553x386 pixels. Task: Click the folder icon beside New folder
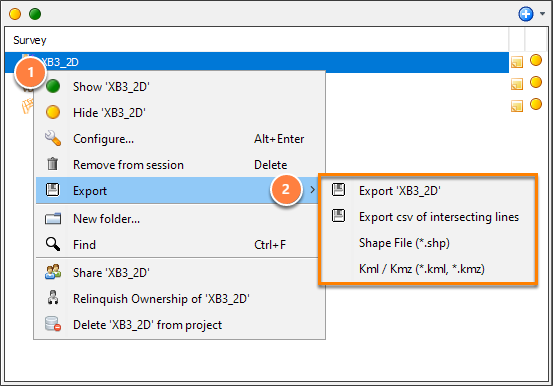click(53, 219)
